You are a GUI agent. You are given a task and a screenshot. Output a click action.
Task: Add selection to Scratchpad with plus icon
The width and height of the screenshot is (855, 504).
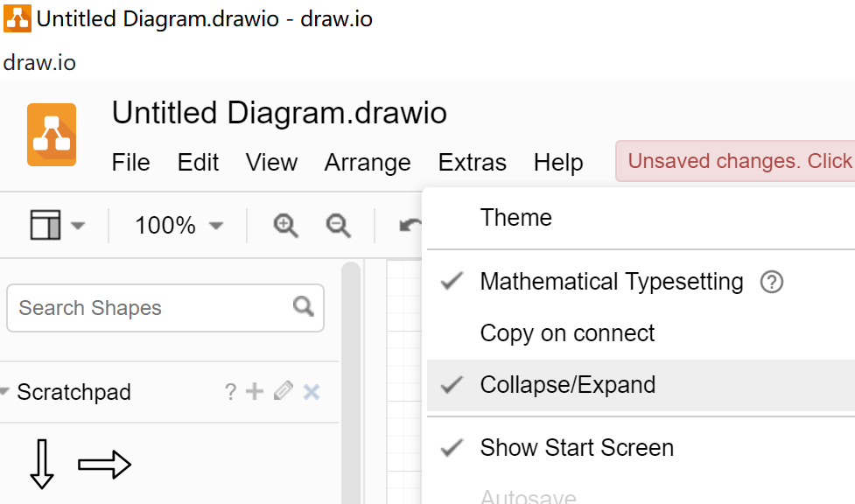pyautogui.click(x=255, y=391)
